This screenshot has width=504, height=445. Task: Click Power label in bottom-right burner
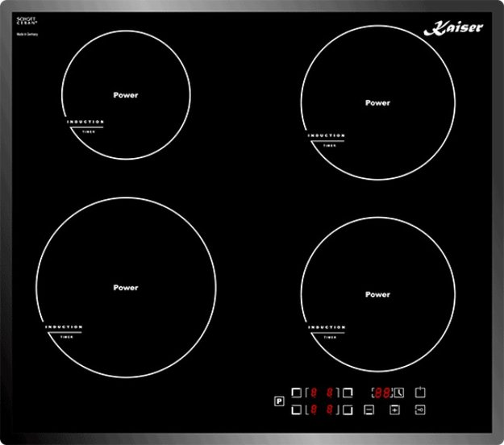click(377, 295)
